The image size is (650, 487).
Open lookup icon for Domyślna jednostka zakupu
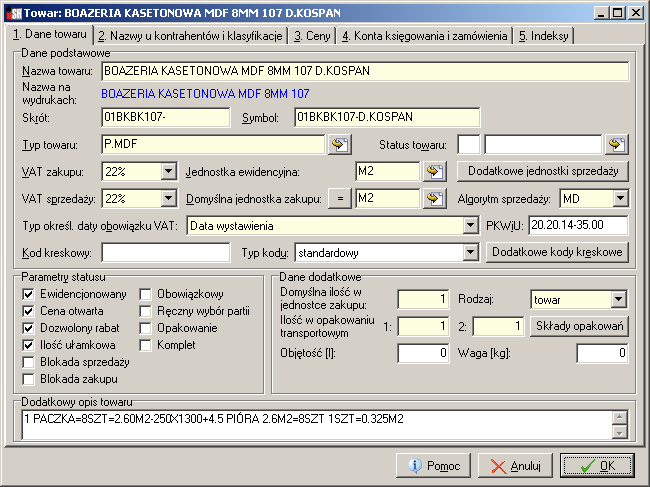coord(435,199)
